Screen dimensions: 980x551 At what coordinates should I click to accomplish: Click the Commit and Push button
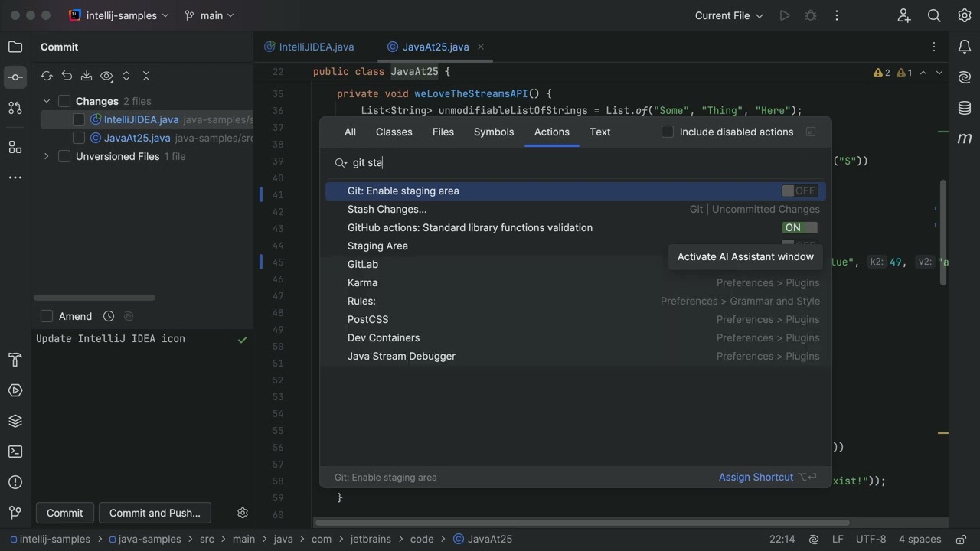coord(155,513)
